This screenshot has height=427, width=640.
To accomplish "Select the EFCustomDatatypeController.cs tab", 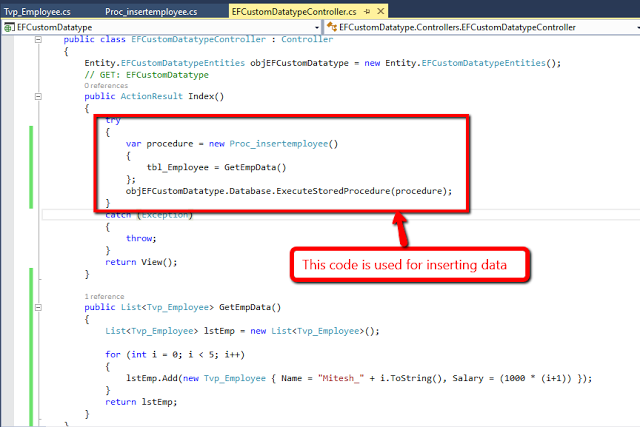I will pyautogui.click(x=294, y=11).
